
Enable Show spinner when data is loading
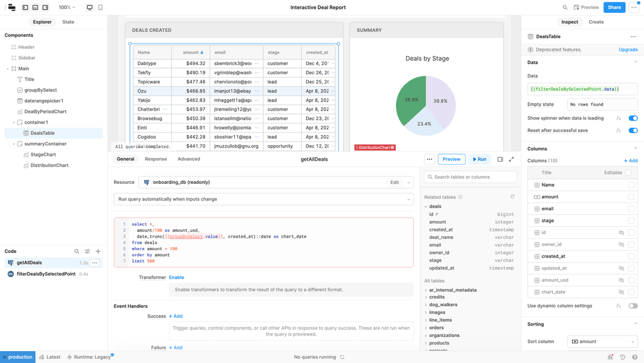(633, 118)
